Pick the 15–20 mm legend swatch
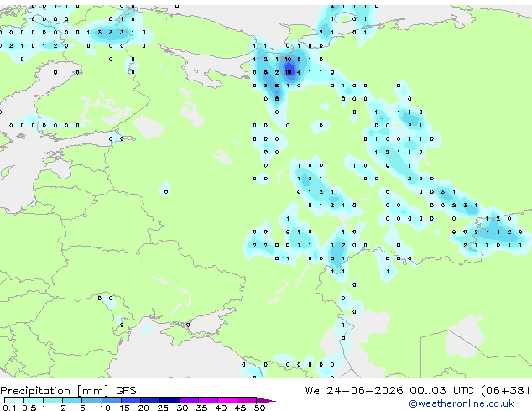The image size is (532, 411). pyautogui.click(x=131, y=400)
